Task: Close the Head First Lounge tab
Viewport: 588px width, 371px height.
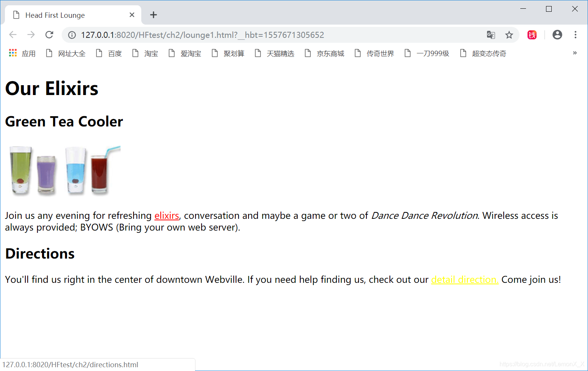Action: 132,15
